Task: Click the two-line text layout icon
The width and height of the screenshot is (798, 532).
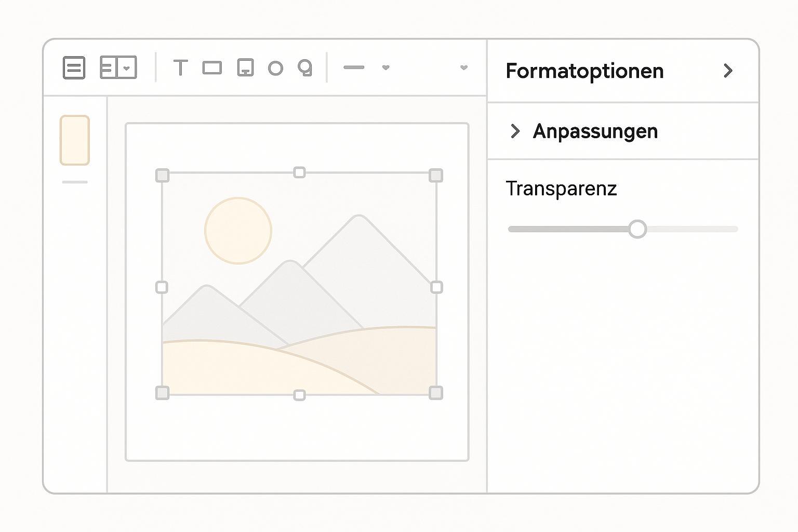Action: click(x=74, y=68)
